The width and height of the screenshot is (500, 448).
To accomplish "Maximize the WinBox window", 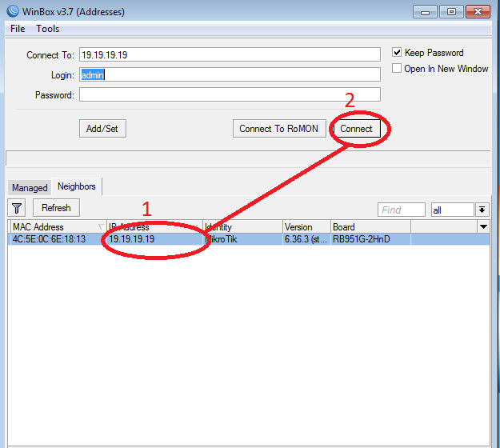I will [451, 12].
